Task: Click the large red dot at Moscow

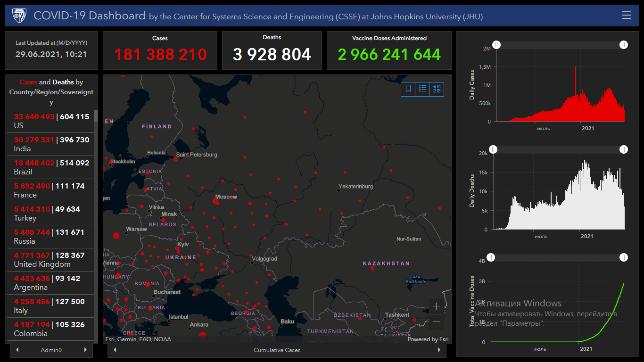Action: point(216,202)
